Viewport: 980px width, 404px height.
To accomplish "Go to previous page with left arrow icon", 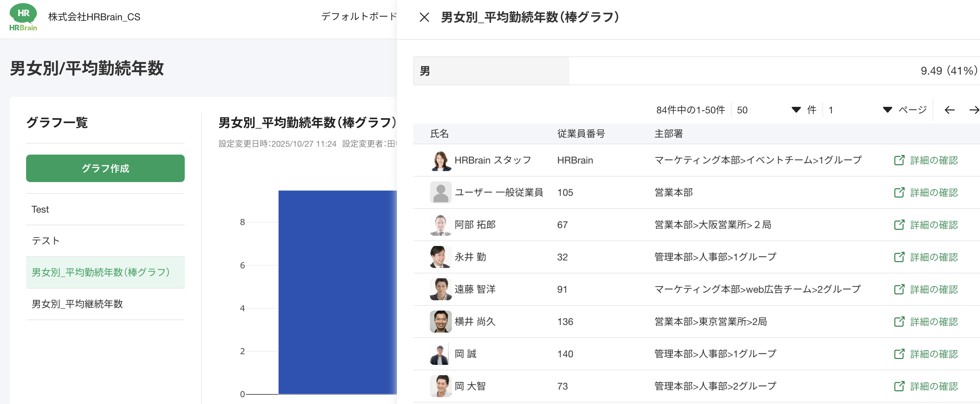I will 949,110.
